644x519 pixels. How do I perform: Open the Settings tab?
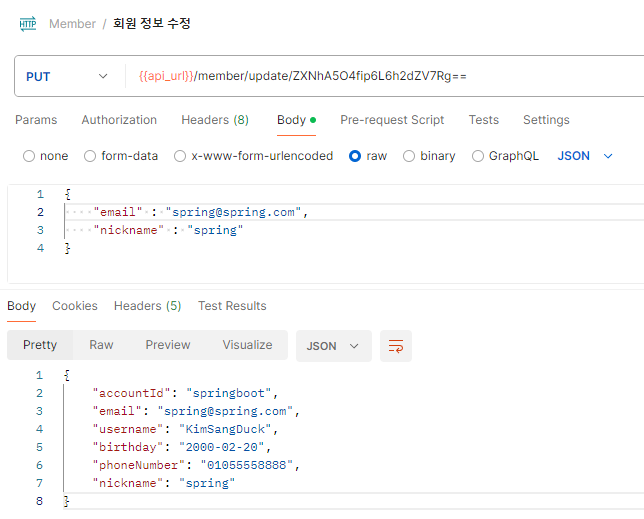546,120
